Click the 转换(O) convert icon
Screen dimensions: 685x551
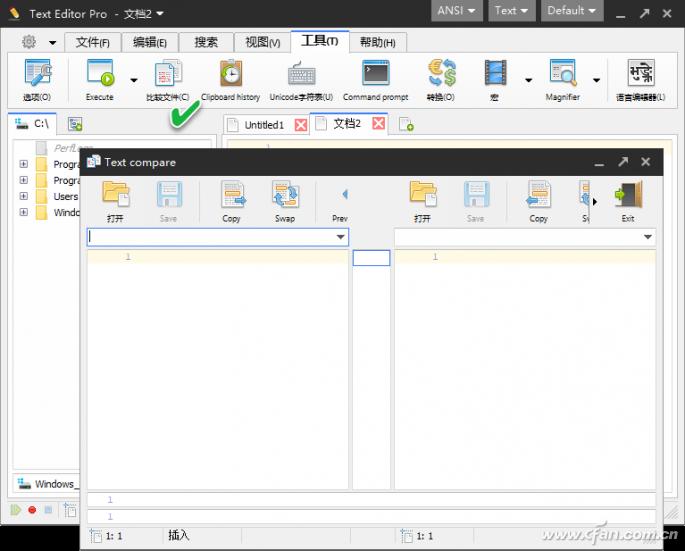pyautogui.click(x=441, y=80)
